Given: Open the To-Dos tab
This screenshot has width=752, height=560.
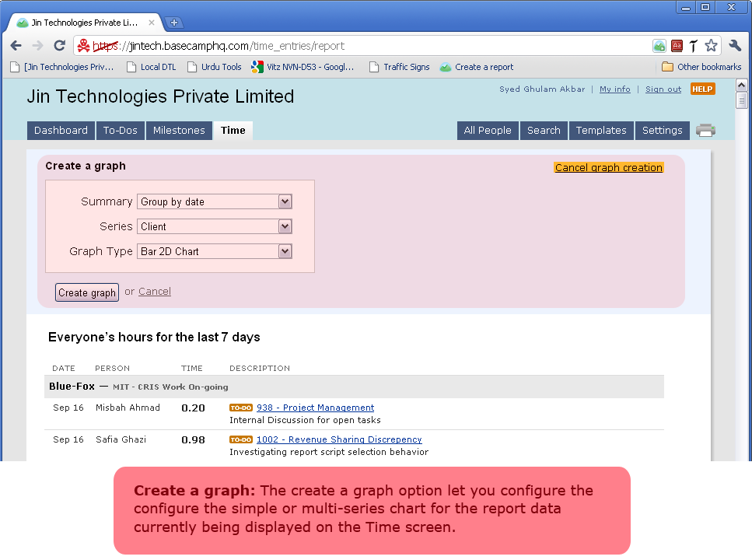Looking at the screenshot, I should point(121,131).
